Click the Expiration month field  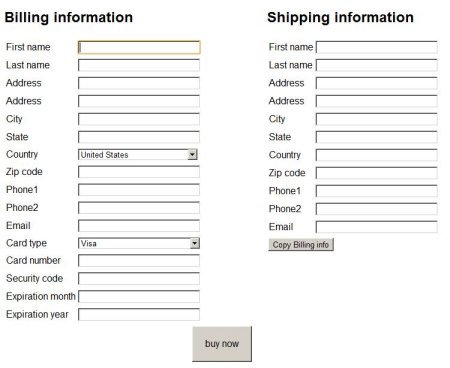139,297
